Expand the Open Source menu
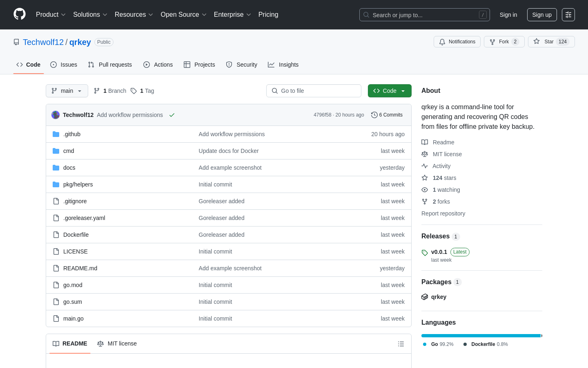The image size is (588, 368). pyautogui.click(x=184, y=15)
